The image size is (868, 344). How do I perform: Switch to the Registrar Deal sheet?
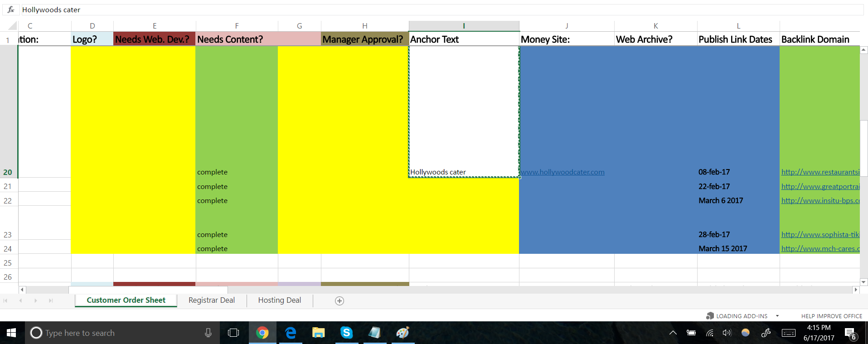point(211,300)
